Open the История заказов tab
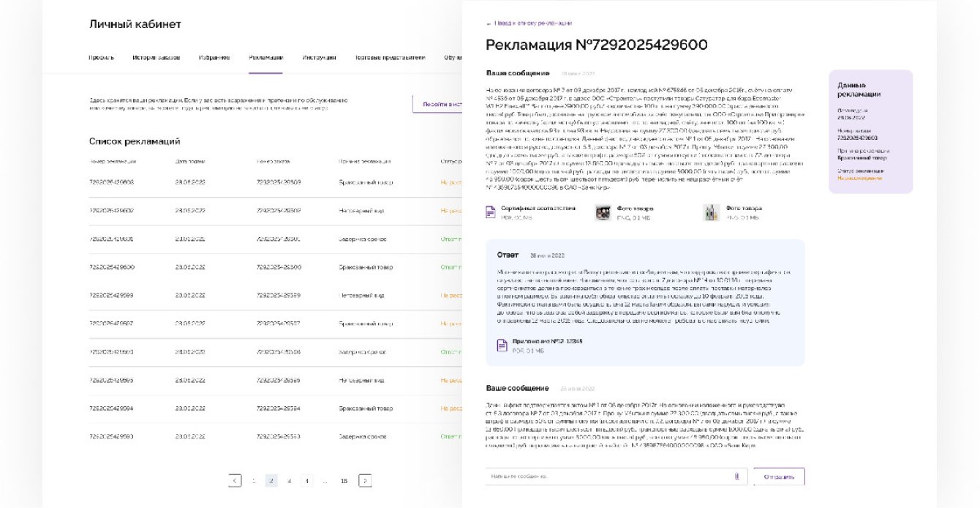980x508 pixels. click(157, 57)
